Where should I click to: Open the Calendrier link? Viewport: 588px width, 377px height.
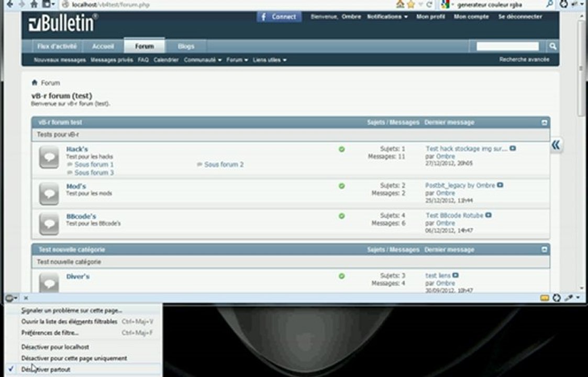166,60
